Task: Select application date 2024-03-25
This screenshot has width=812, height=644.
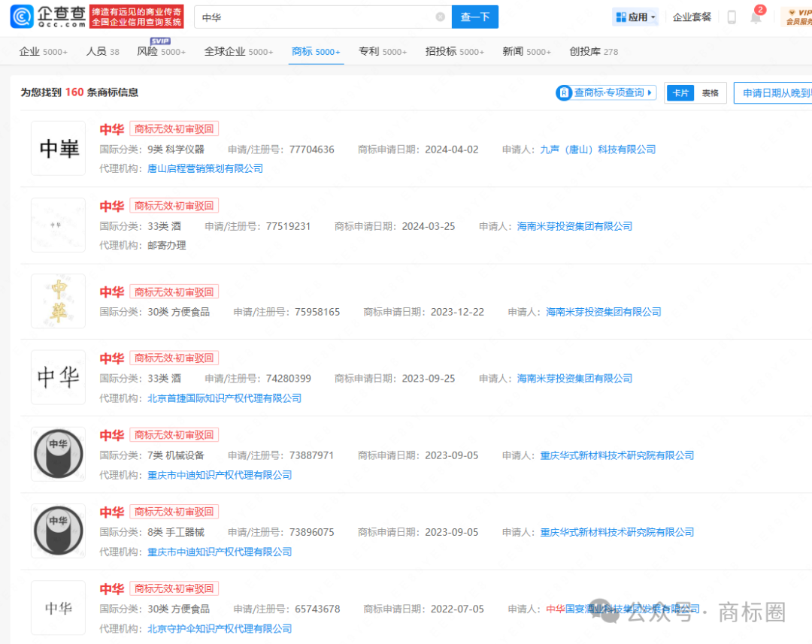Action: pos(429,226)
